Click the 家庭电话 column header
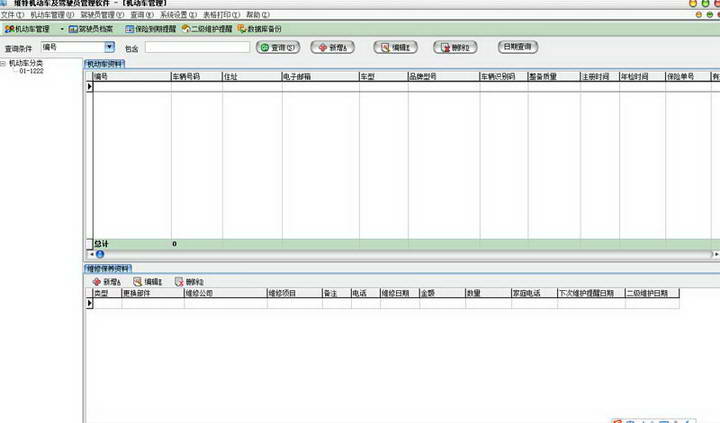The height and width of the screenshot is (423, 720). [534, 293]
